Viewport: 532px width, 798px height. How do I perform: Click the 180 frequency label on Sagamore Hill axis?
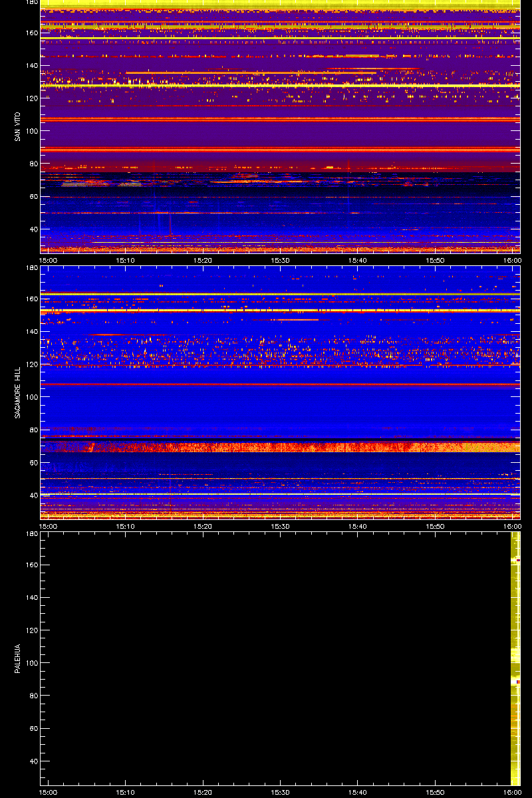click(x=31, y=268)
